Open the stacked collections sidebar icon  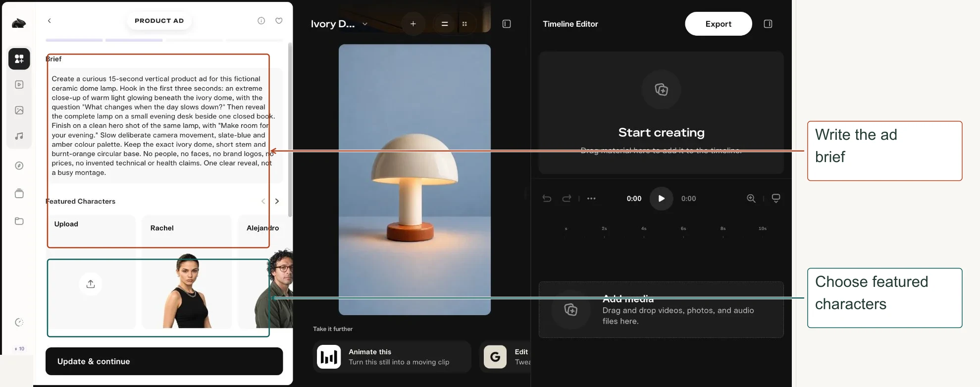19,193
